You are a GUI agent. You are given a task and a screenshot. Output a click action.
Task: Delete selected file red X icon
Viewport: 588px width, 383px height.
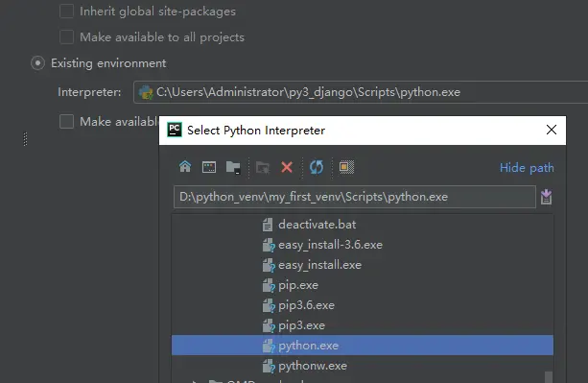coord(287,167)
